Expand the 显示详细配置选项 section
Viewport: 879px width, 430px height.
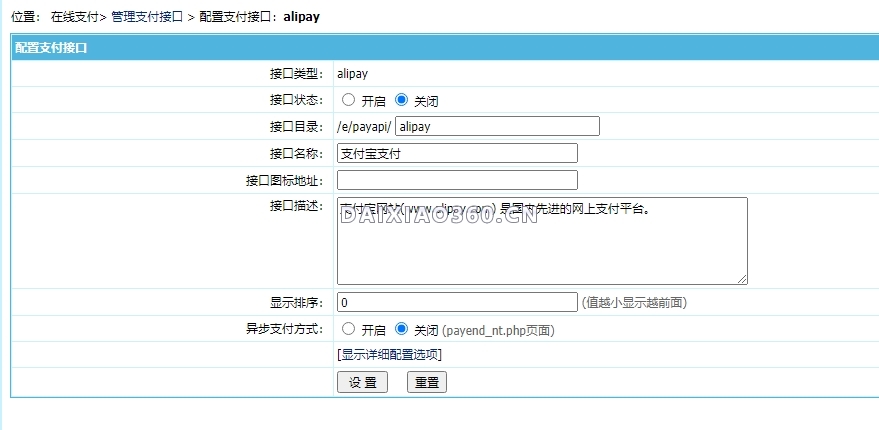[x=390, y=354]
